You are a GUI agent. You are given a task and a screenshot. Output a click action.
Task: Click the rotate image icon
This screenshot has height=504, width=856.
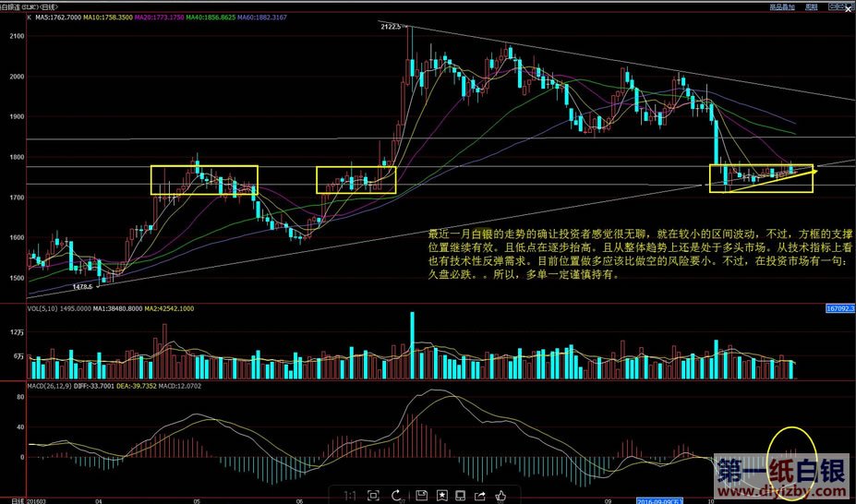[397, 496]
